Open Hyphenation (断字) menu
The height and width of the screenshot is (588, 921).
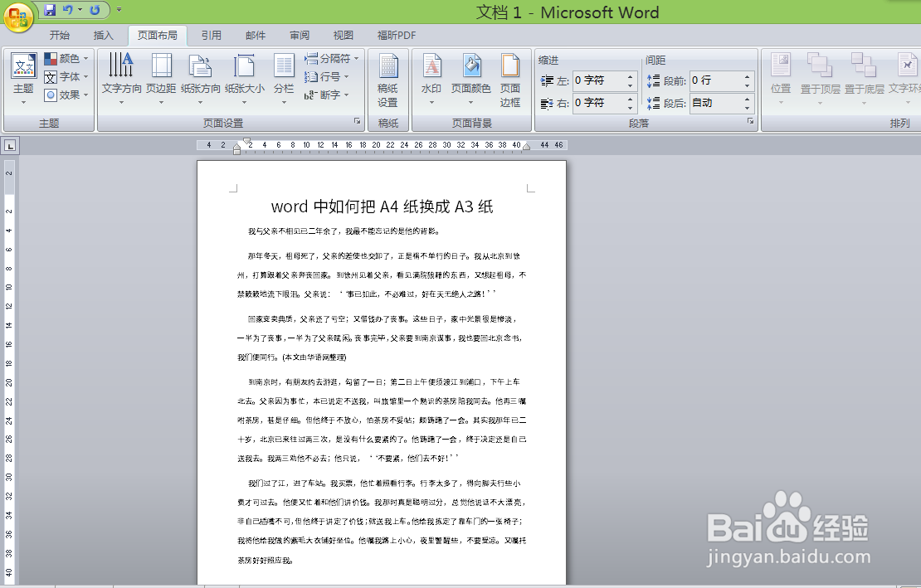click(327, 95)
